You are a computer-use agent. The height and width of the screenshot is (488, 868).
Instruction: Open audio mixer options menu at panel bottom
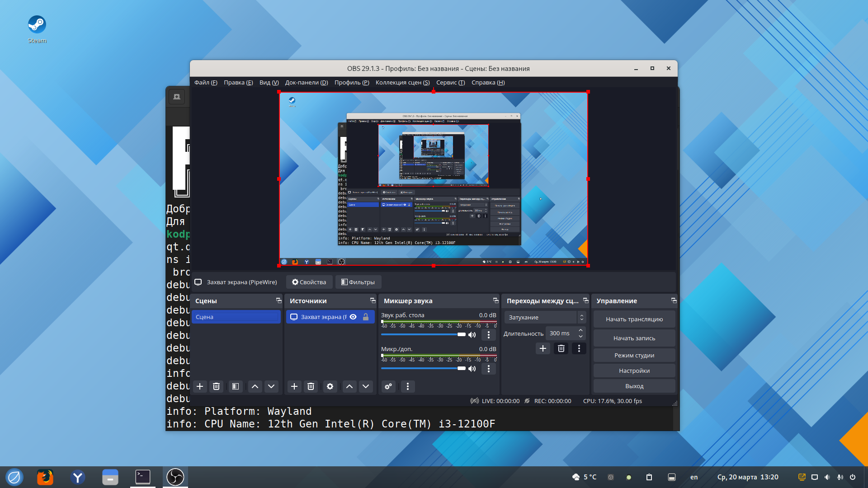(408, 386)
